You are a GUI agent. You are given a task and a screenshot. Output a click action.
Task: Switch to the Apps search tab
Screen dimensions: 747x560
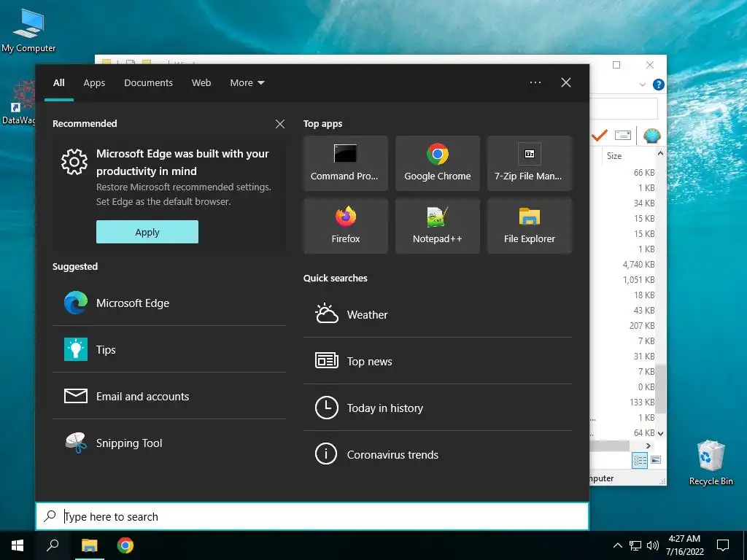(94, 83)
